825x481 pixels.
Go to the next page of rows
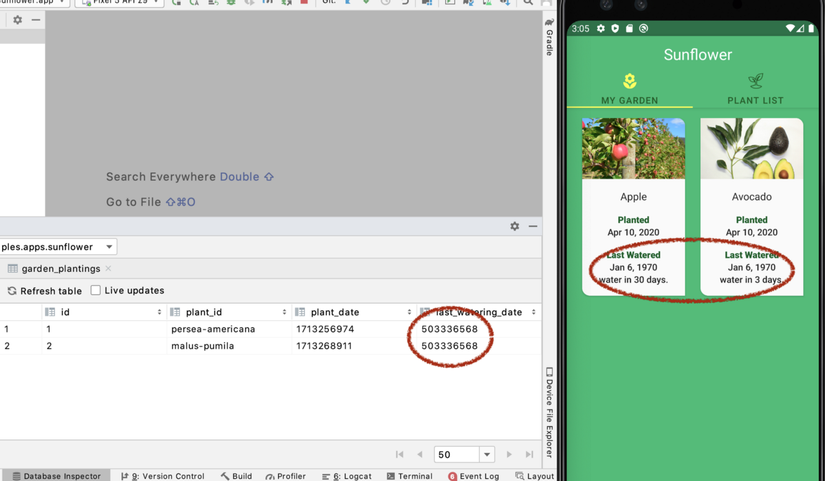pos(509,454)
